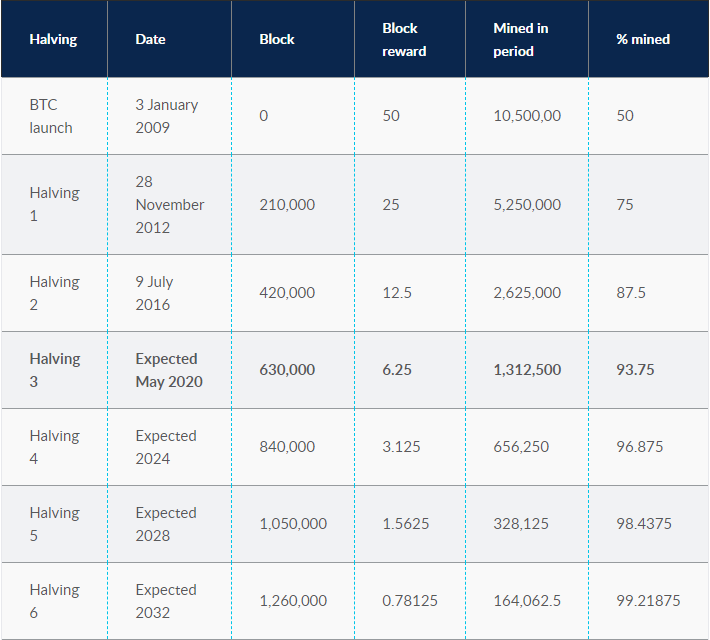Click % mined "99.21875" cell
Image resolution: width=710 pixels, height=640 pixels.
tap(648, 601)
